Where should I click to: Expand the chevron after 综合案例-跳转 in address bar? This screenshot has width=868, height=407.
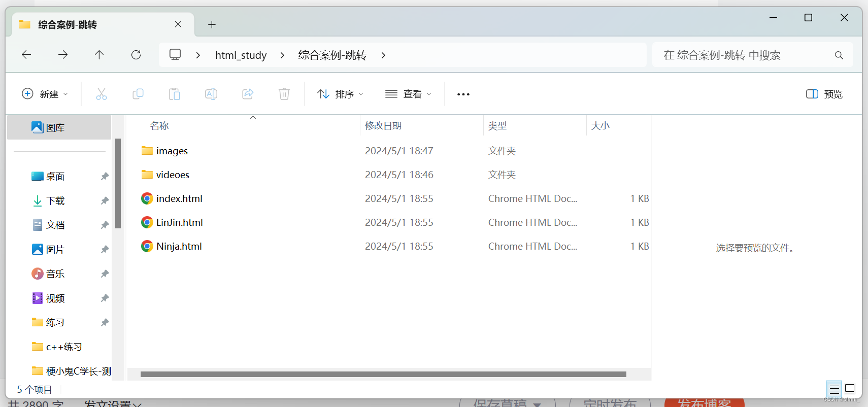(383, 55)
